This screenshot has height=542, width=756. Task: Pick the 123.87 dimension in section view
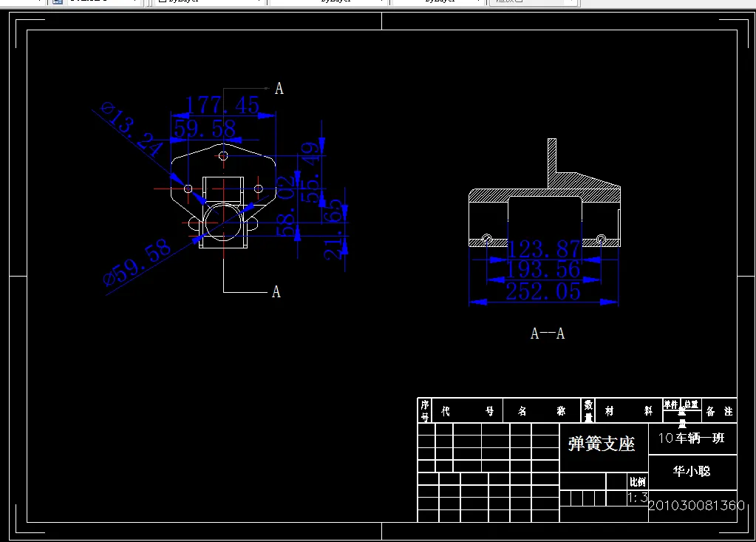click(x=544, y=249)
